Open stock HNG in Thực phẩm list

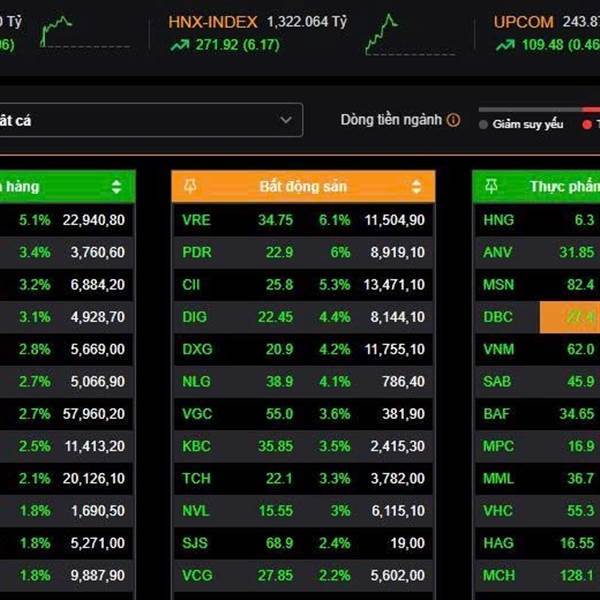coord(538,220)
